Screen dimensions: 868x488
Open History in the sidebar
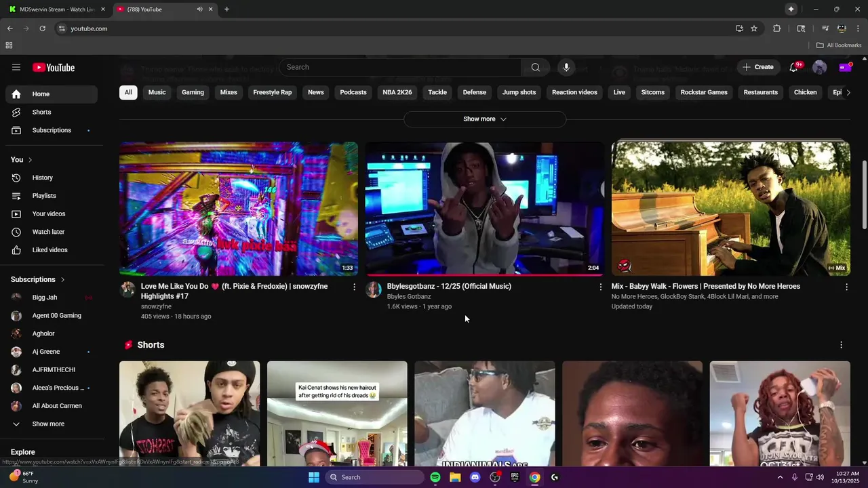tap(52, 178)
